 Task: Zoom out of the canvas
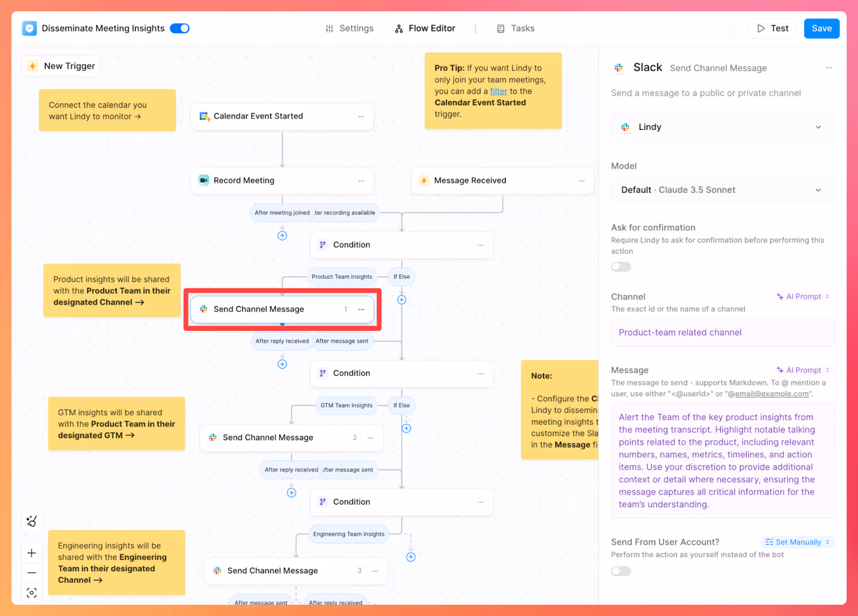pyautogui.click(x=32, y=573)
